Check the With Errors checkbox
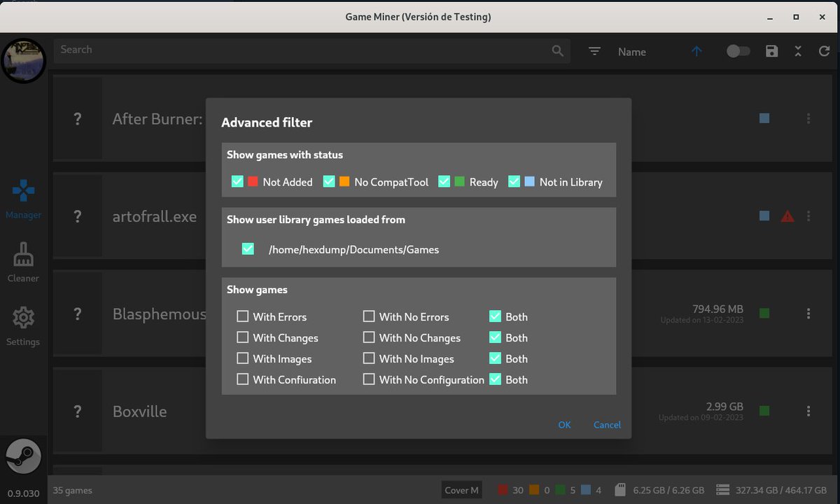The image size is (840, 504). coord(242,316)
